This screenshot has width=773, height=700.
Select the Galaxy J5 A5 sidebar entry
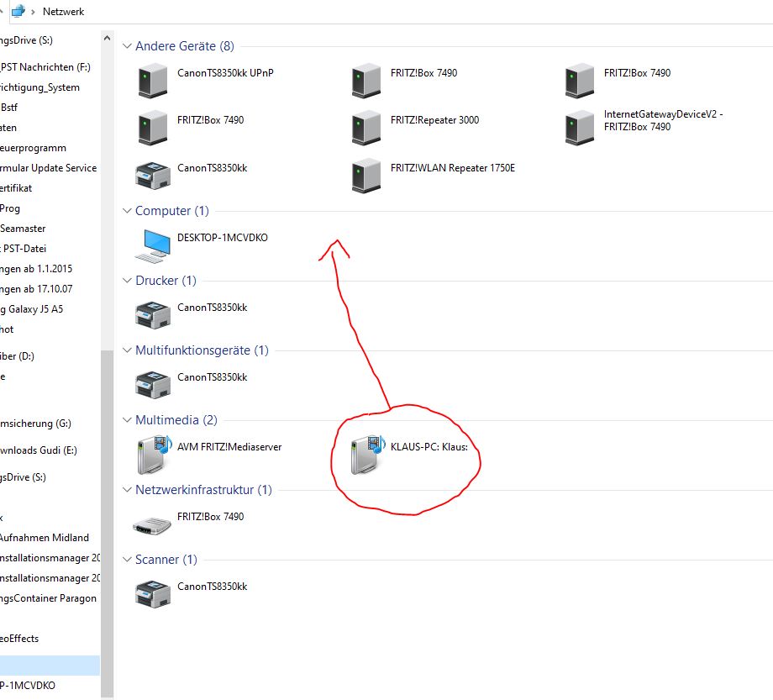click(x=32, y=309)
